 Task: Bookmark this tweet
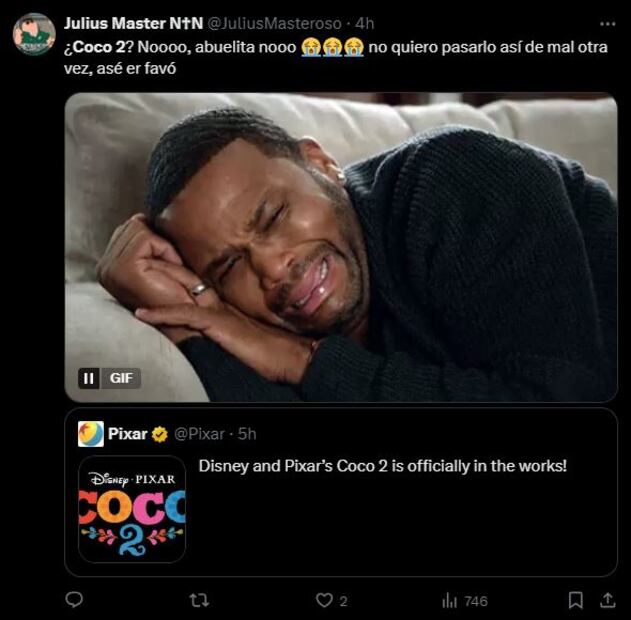pos(576,600)
